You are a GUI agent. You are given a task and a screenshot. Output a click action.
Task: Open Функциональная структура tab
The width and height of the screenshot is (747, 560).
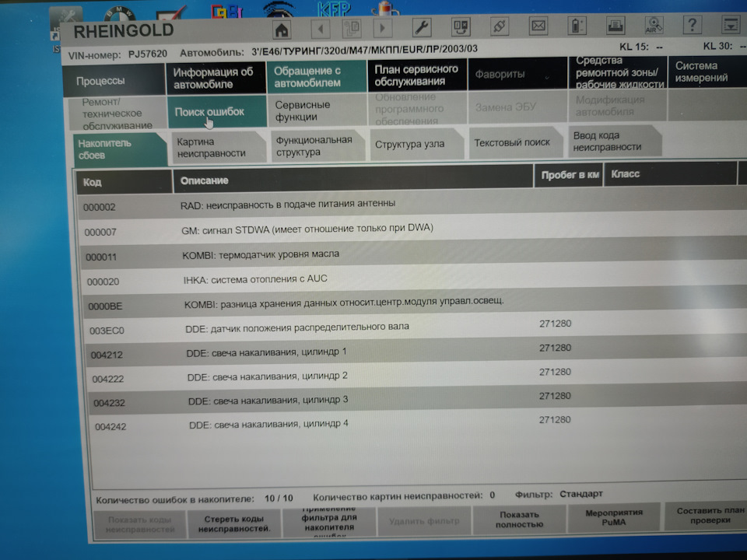click(x=318, y=145)
